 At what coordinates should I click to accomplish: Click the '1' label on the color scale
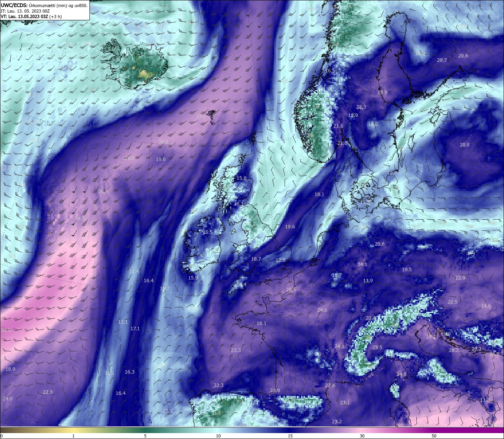click(73, 436)
